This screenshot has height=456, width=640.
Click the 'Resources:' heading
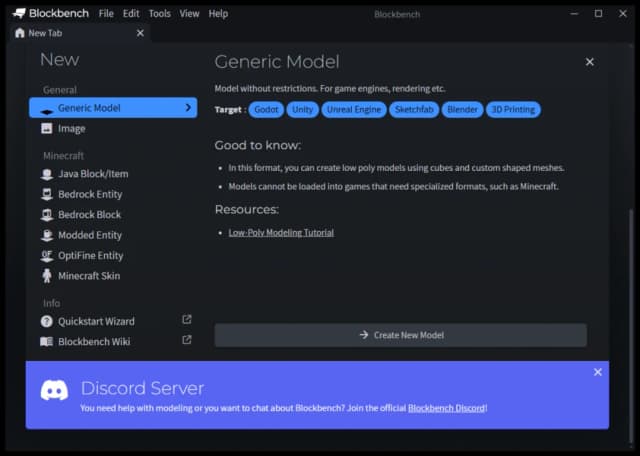coord(247,209)
